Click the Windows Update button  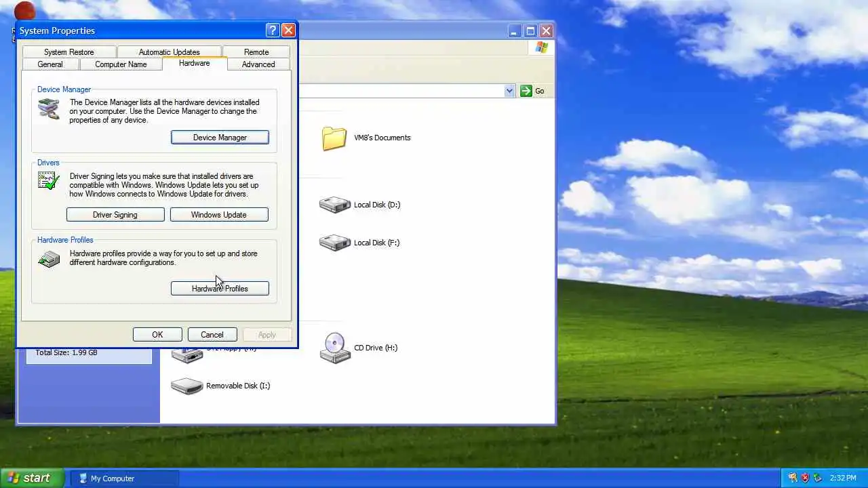(x=219, y=215)
